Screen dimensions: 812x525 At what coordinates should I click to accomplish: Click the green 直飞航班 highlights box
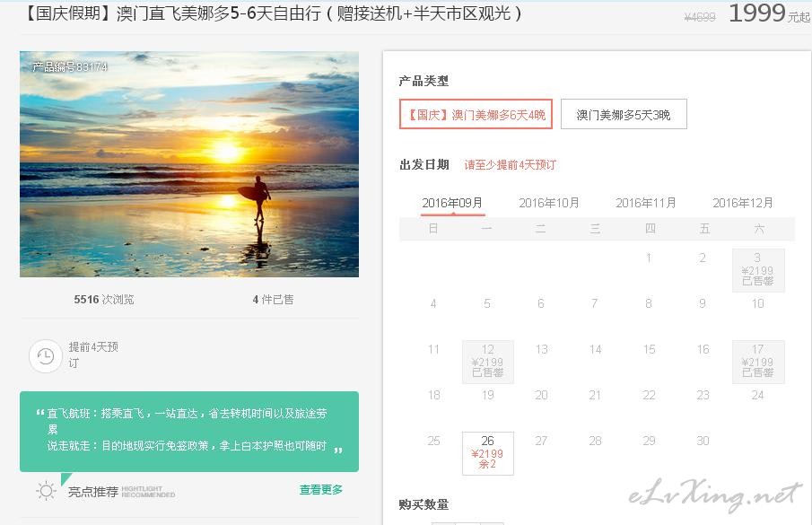coord(189,432)
